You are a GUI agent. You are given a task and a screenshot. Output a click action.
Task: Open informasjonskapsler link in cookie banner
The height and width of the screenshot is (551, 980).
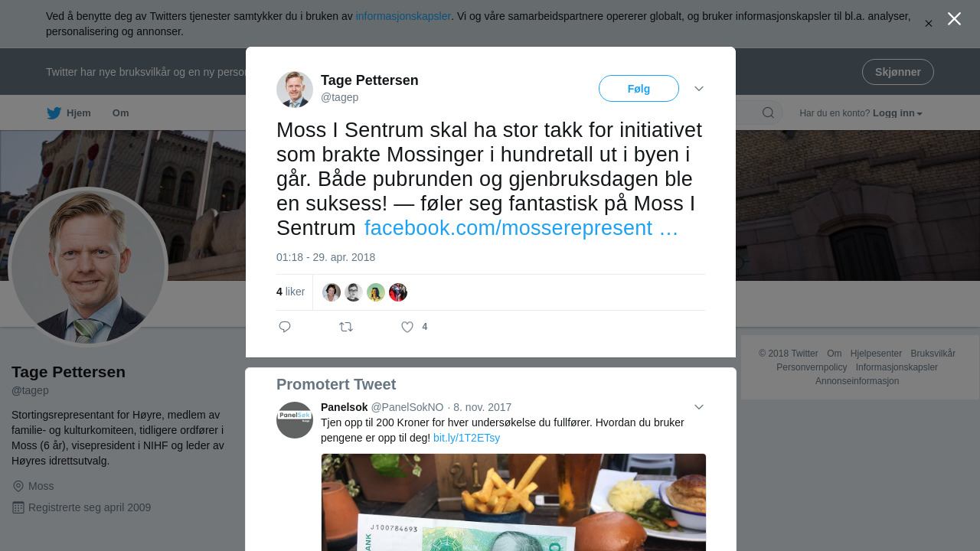(x=403, y=16)
